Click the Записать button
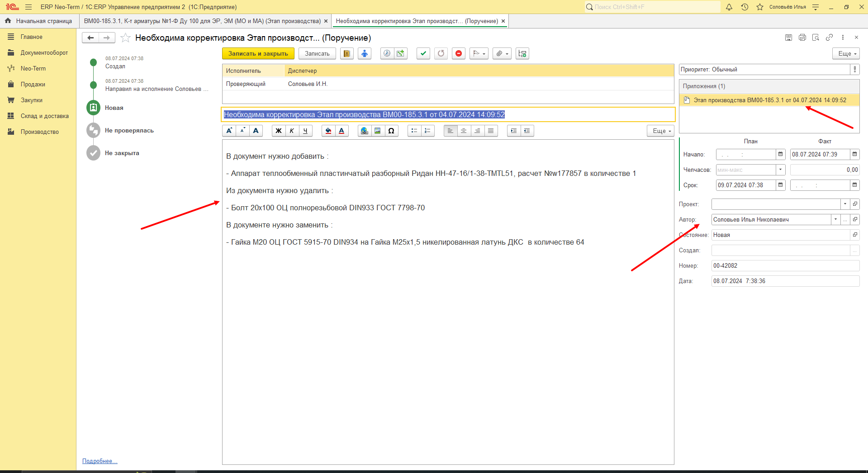The image size is (868, 473). [317, 53]
